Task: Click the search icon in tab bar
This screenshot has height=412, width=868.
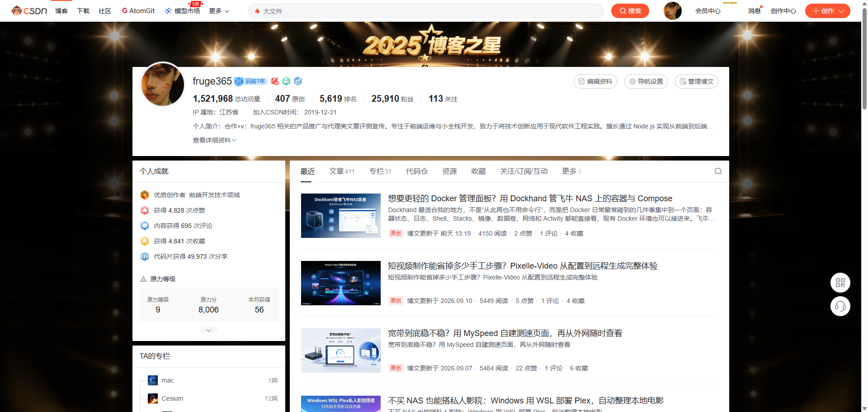Action: 718,171
